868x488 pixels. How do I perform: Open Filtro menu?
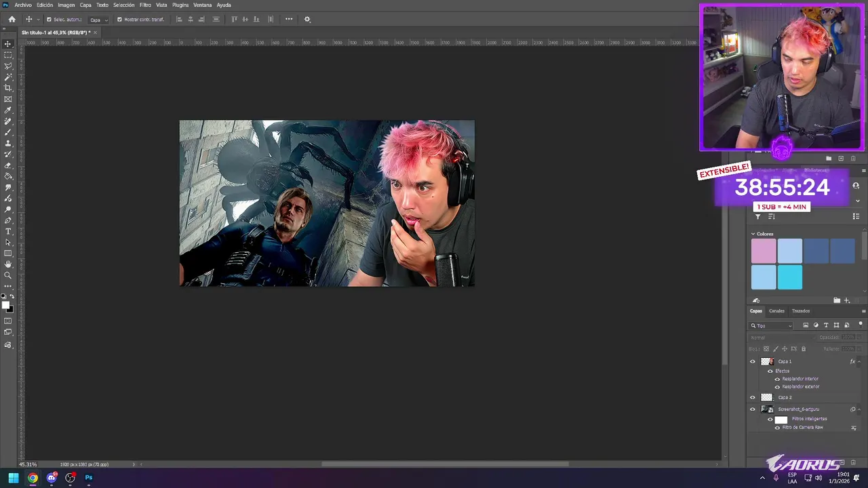click(145, 5)
